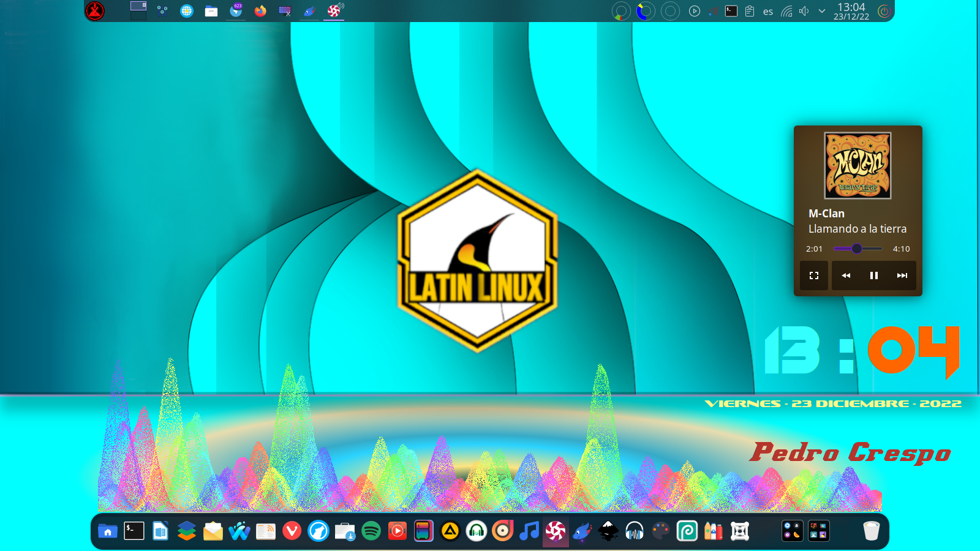Click the song position slider
This screenshot has width=980, height=551.
click(858, 249)
